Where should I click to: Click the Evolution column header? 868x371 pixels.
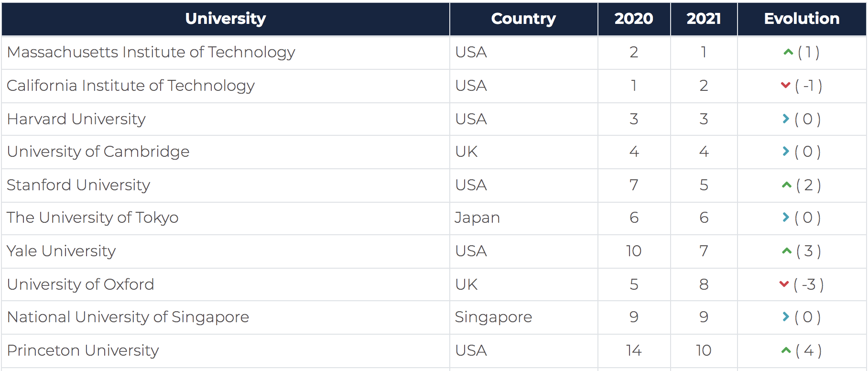pyautogui.click(x=802, y=19)
